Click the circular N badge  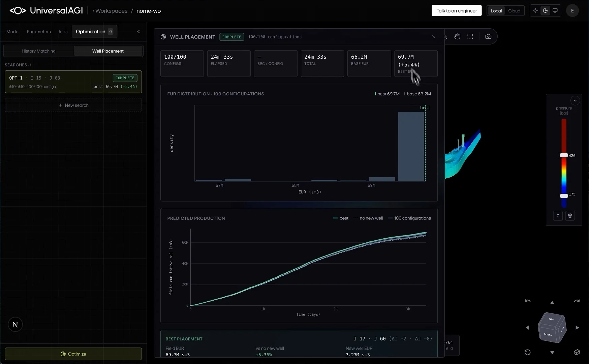click(x=15, y=325)
